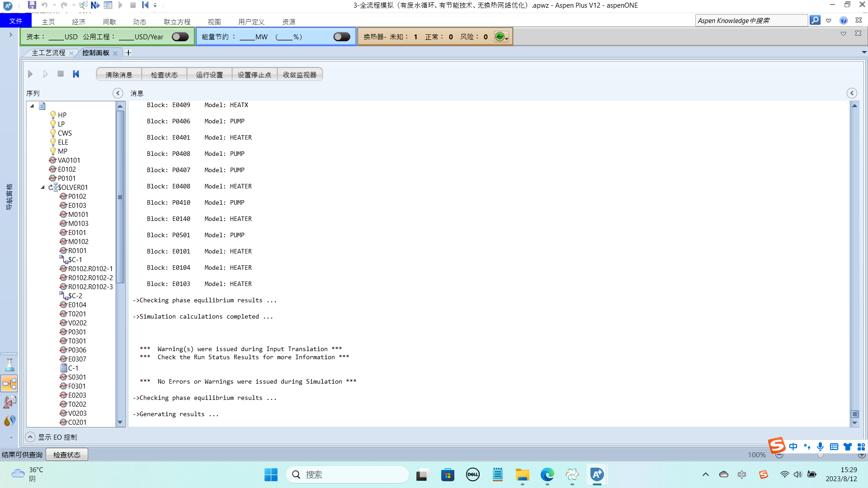Image resolution: width=868 pixels, height=488 pixels.
Task: Click the green heat exchanger status icon
Action: click(x=500, y=37)
